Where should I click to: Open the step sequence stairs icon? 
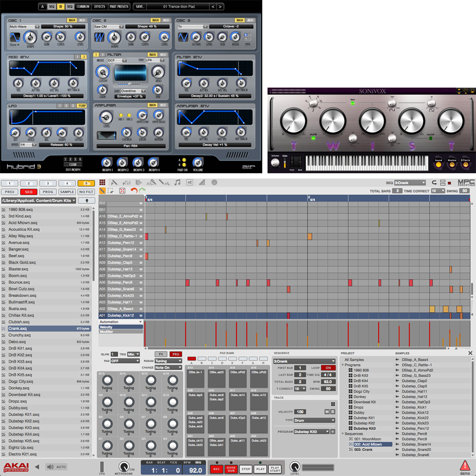[x=202, y=182]
